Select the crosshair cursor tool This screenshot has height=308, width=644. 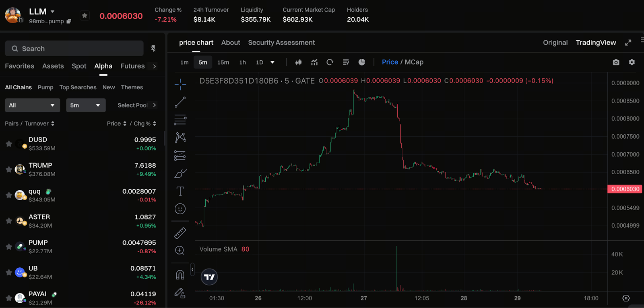(180, 84)
